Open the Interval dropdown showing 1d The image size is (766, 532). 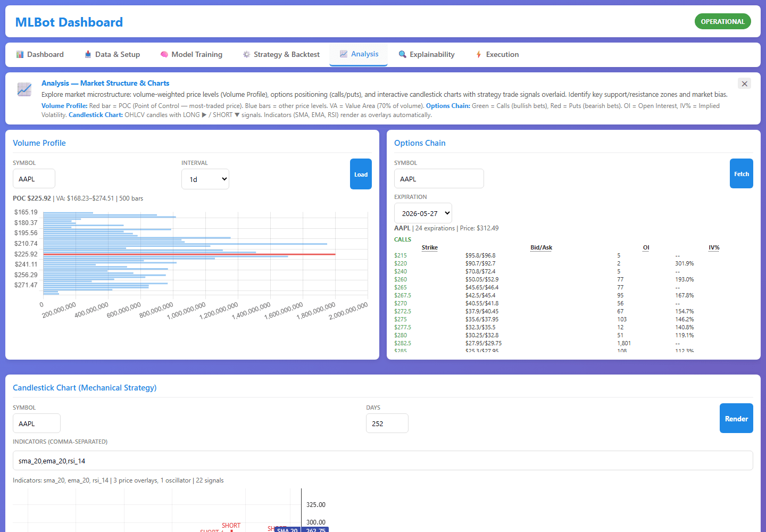pos(205,179)
